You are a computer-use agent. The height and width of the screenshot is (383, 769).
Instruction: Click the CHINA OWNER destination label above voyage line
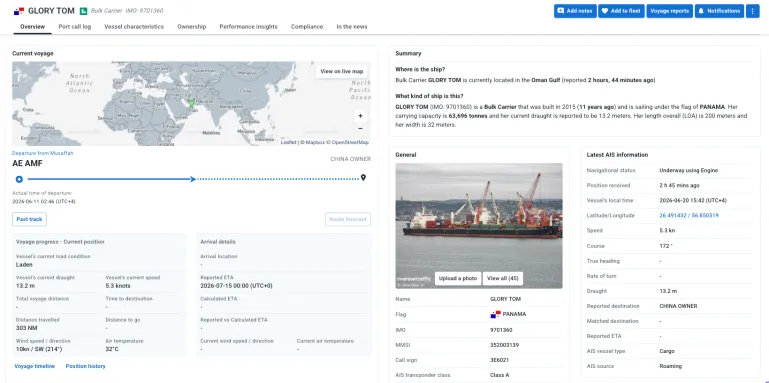[x=350, y=159]
